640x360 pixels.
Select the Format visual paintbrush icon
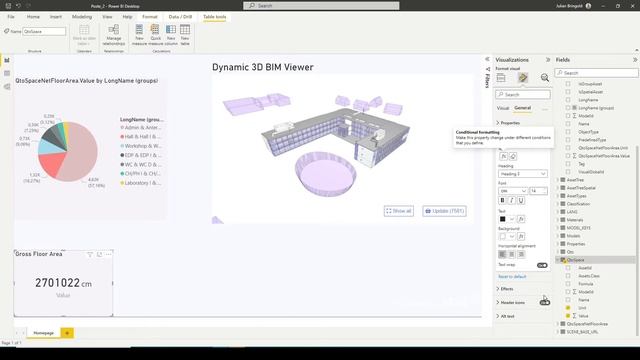coord(523,78)
